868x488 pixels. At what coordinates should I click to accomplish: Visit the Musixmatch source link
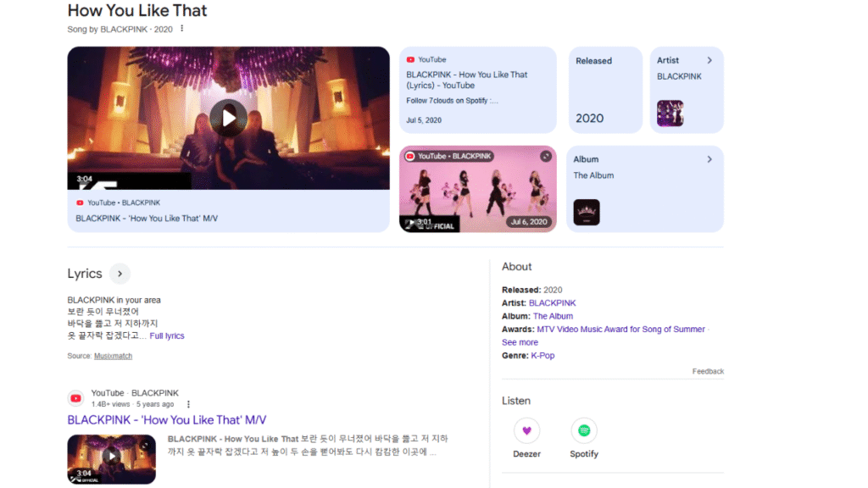[113, 356]
